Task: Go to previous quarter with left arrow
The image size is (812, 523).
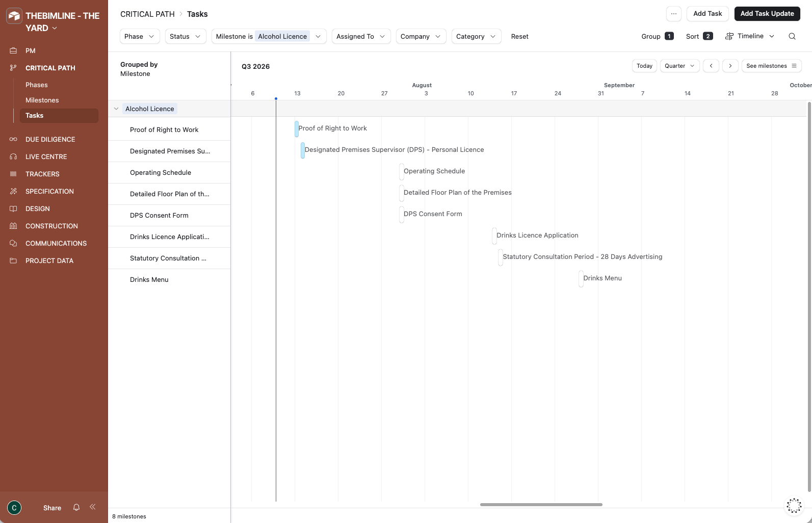Action: click(x=711, y=66)
